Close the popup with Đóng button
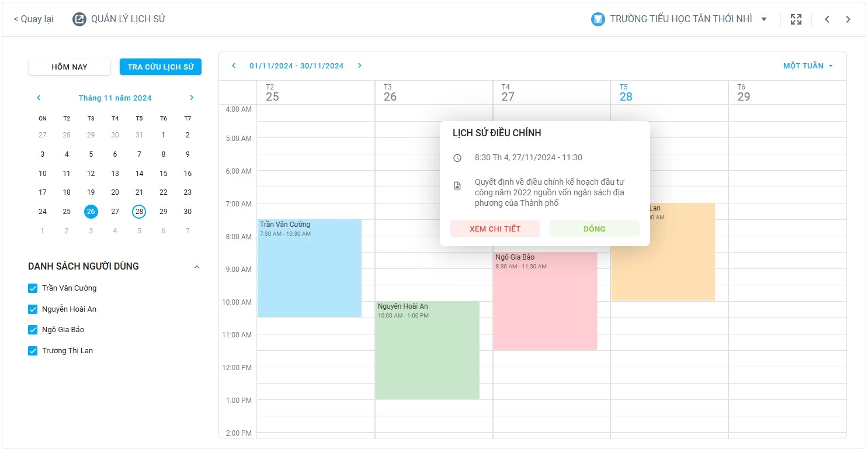Image resolution: width=868 pixels, height=452 pixels. [x=594, y=229]
